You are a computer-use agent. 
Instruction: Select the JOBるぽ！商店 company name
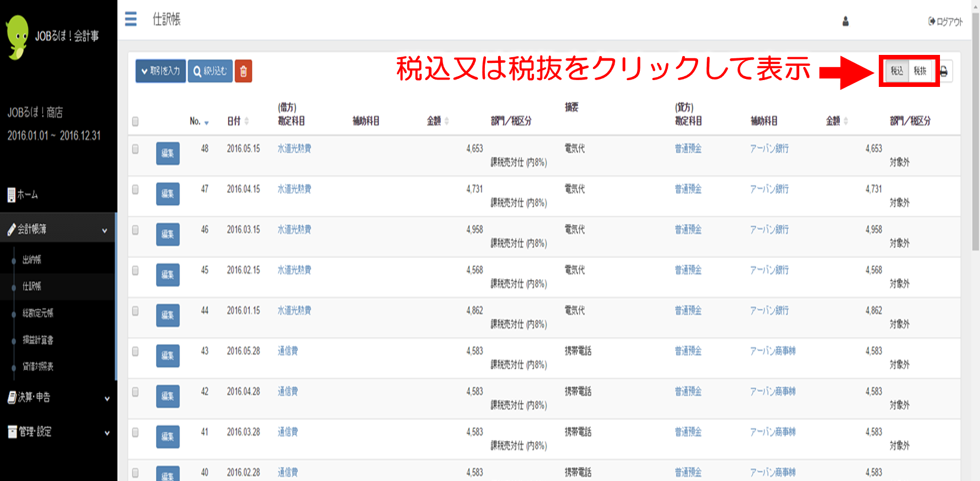(35, 113)
